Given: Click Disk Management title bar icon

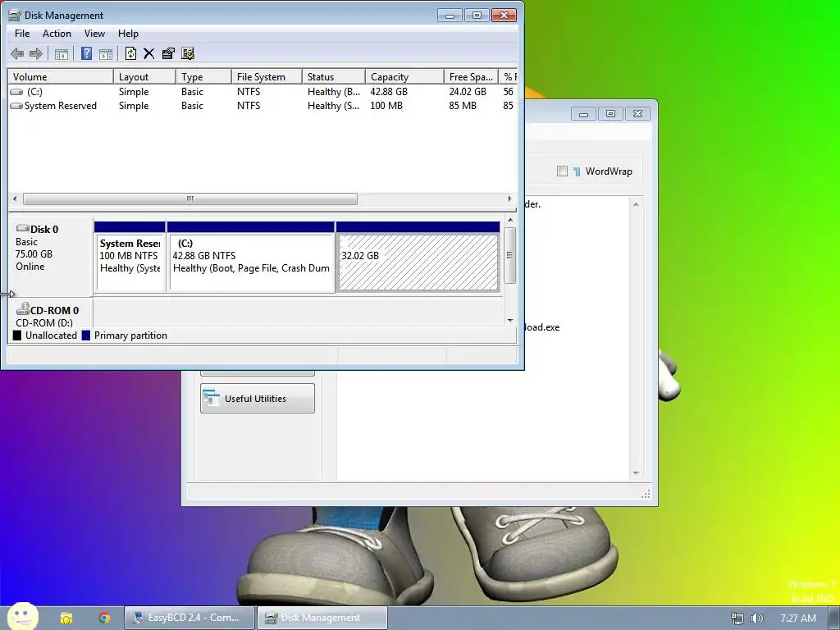Looking at the screenshot, I should pos(15,15).
